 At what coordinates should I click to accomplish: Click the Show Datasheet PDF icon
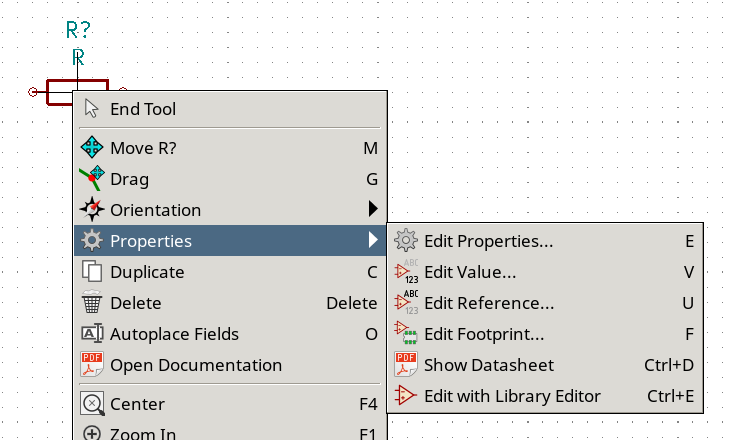pos(406,365)
